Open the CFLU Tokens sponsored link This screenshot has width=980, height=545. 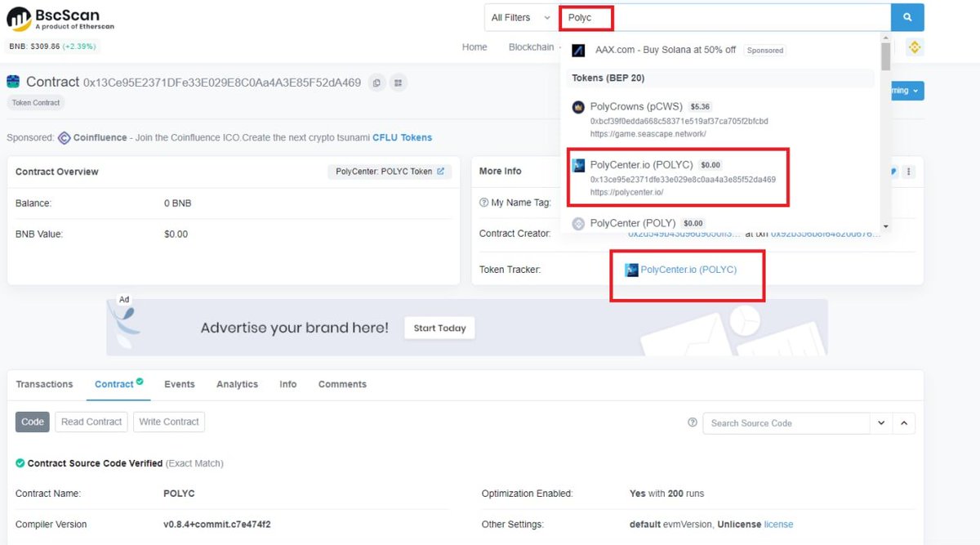pos(403,138)
